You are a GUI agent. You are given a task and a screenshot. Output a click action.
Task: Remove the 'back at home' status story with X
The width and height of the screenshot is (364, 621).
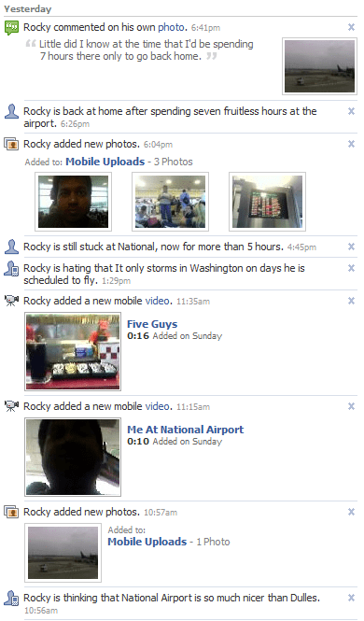coord(351,111)
